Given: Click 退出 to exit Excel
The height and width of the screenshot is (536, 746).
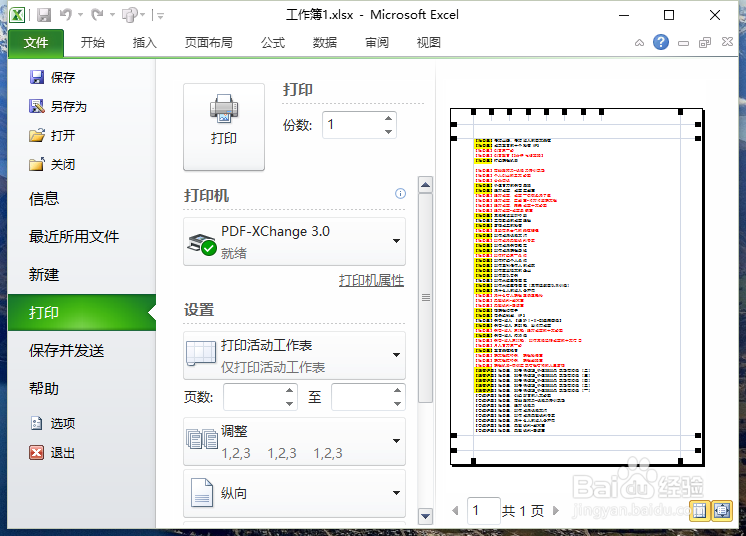Looking at the screenshot, I should [x=52, y=452].
